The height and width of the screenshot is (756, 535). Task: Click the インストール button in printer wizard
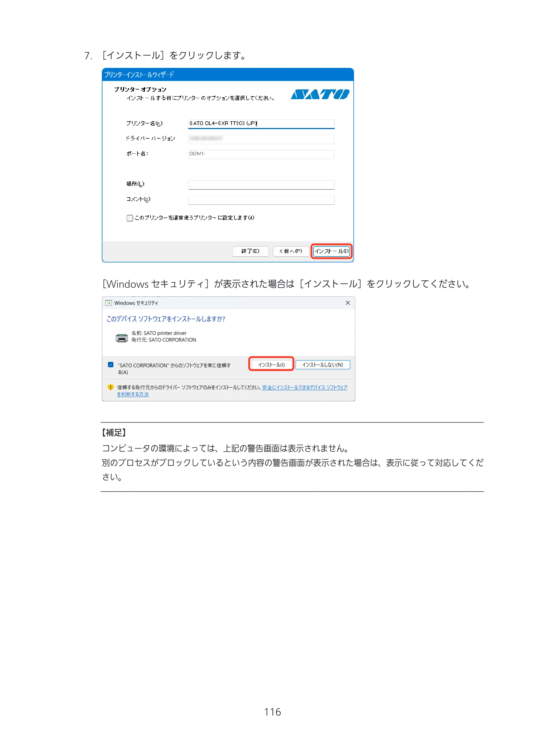click(x=332, y=251)
